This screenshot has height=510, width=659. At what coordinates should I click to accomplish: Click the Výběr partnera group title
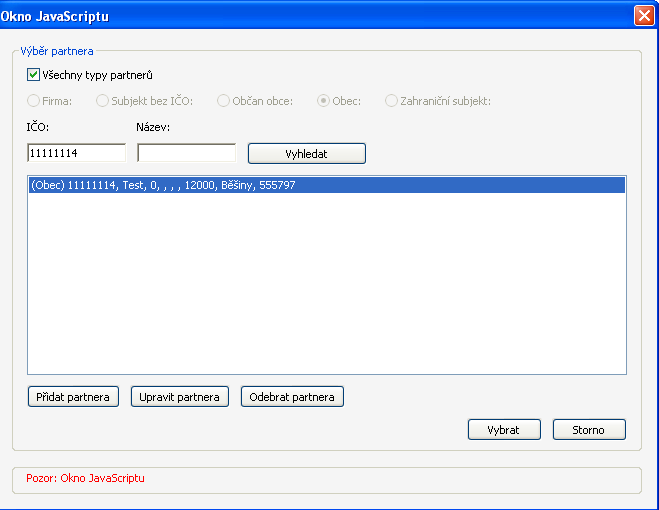tap(57, 51)
